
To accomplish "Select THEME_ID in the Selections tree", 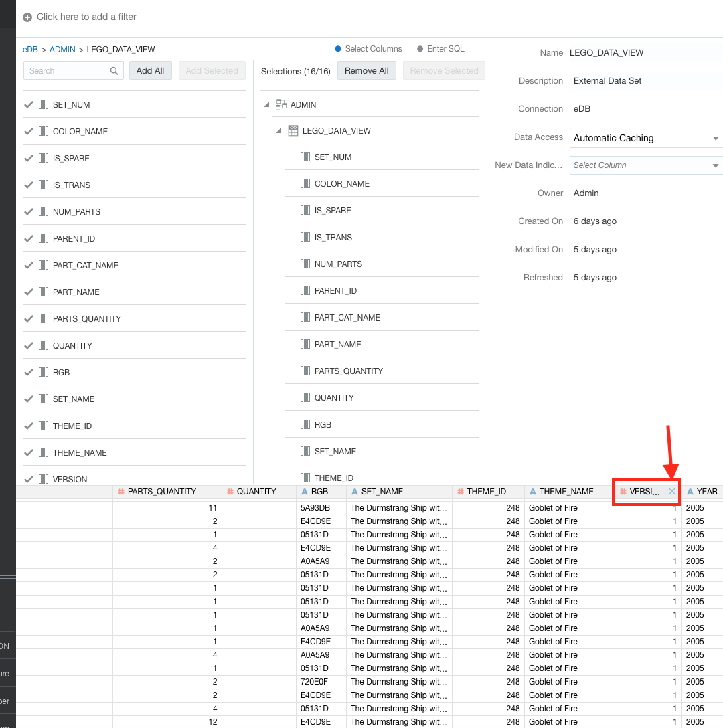I will pyautogui.click(x=333, y=478).
